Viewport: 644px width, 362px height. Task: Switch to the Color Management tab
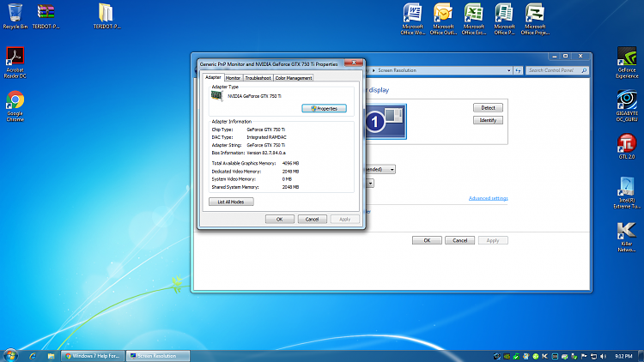294,77
